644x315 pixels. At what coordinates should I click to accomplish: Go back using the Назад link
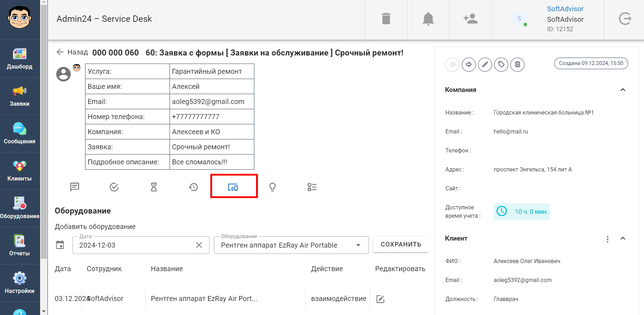click(72, 52)
